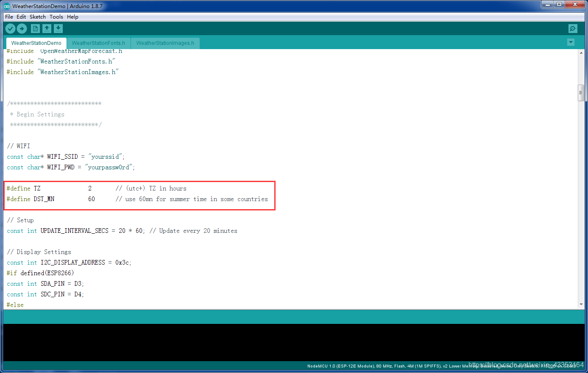Maximize the Arduino window
This screenshot has width=588, height=373.
click(x=559, y=4)
